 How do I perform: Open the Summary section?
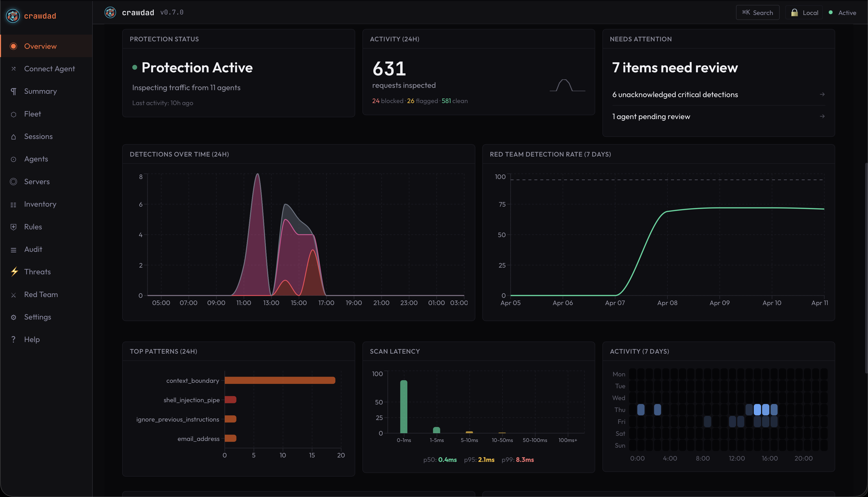[46, 91]
